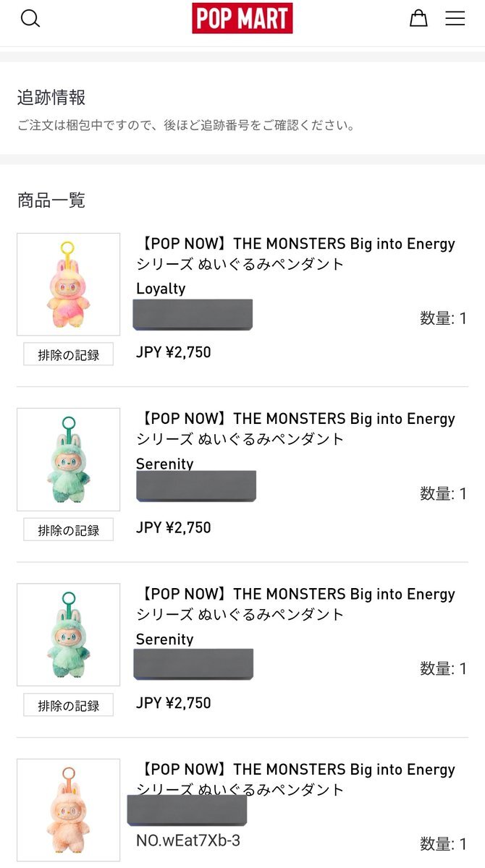The height and width of the screenshot is (868, 485).
Task: Click the 追跡情報 section heading
Action: coord(51,98)
